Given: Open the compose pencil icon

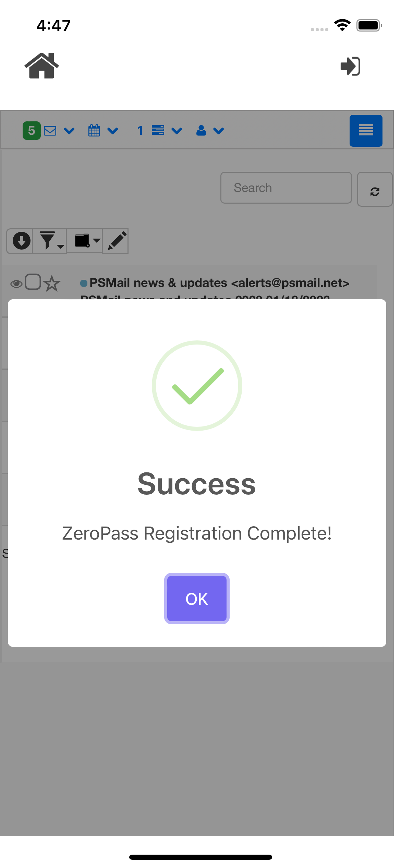Looking at the screenshot, I should [x=116, y=241].
